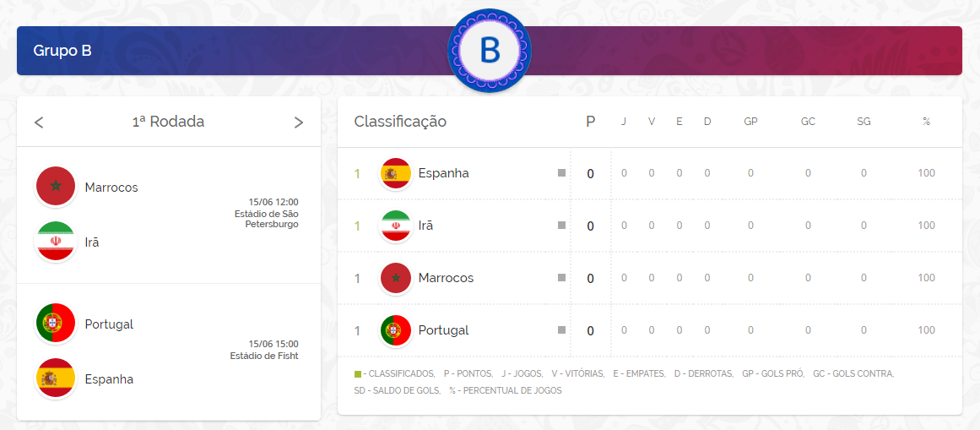The width and height of the screenshot is (980, 430).
Task: Click the Group B circular badge
Action: click(490, 51)
